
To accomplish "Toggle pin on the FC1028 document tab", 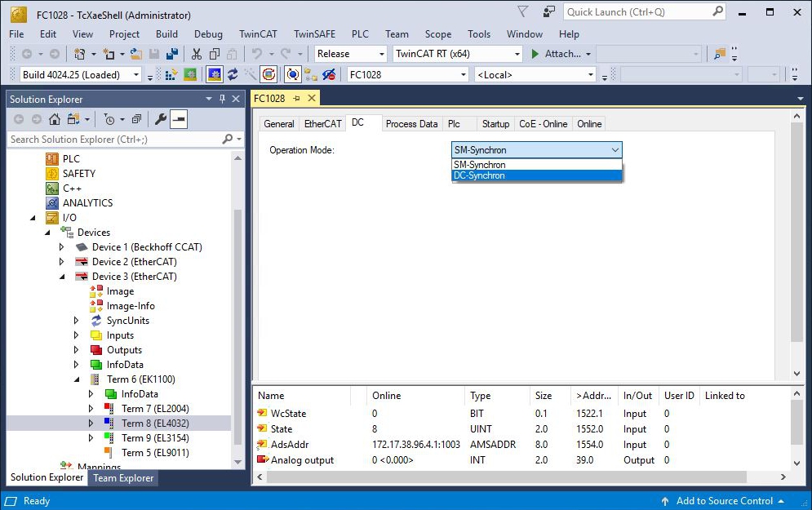I will (x=297, y=99).
